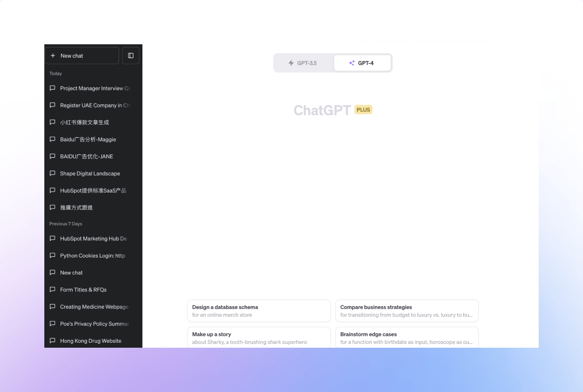Click the sidebar collapse panel icon
This screenshot has height=392, width=583.
131,56
